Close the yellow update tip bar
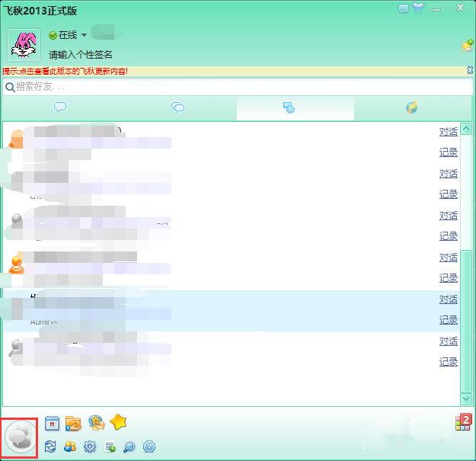Viewport: 476px width, 461px height. pos(470,70)
